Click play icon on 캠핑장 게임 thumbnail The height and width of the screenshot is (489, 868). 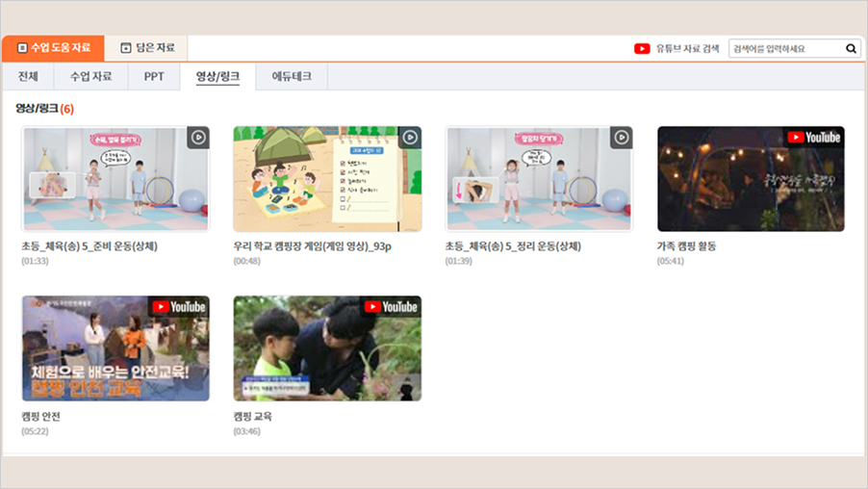click(x=409, y=138)
